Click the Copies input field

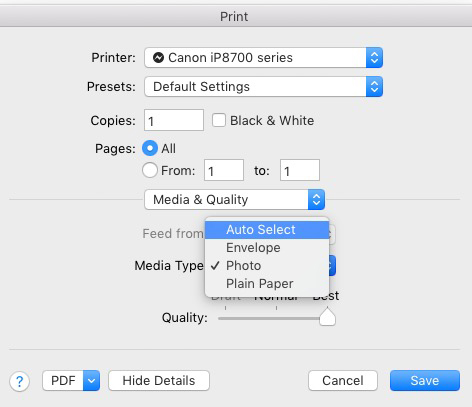[x=174, y=120]
